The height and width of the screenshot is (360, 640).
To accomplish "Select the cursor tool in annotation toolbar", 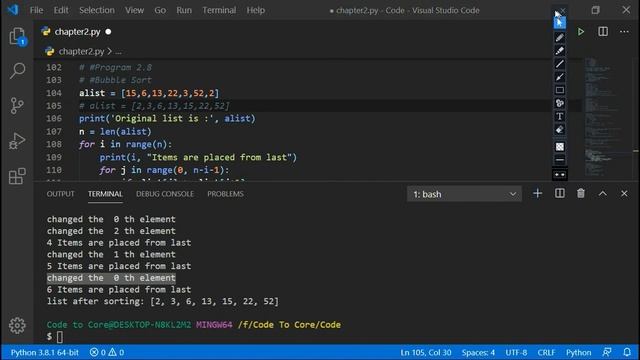I will tap(560, 23).
